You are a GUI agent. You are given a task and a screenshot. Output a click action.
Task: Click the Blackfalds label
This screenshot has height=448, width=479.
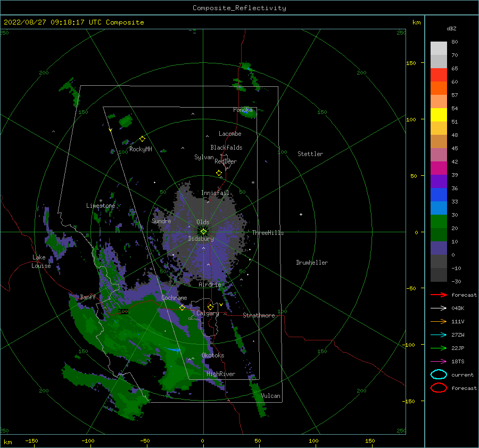point(226,148)
